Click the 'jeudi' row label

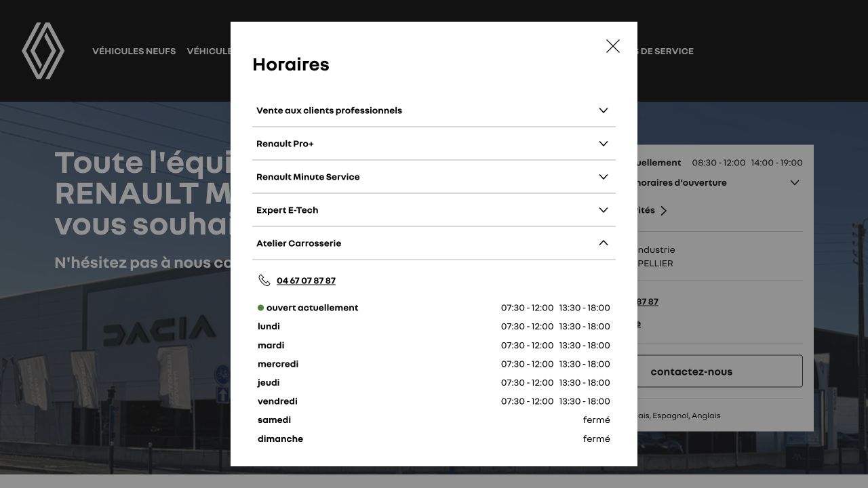coord(269,383)
